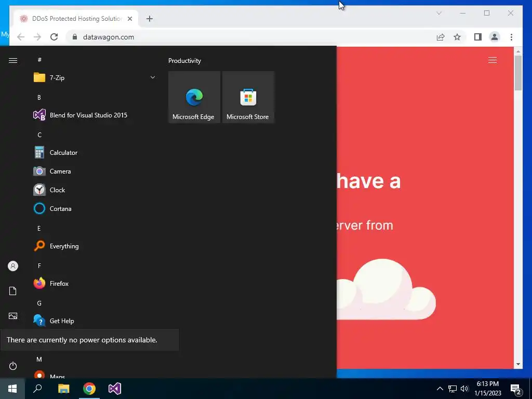Open taskbar Search magnifier
This screenshot has height=399, width=532.
pos(37,389)
